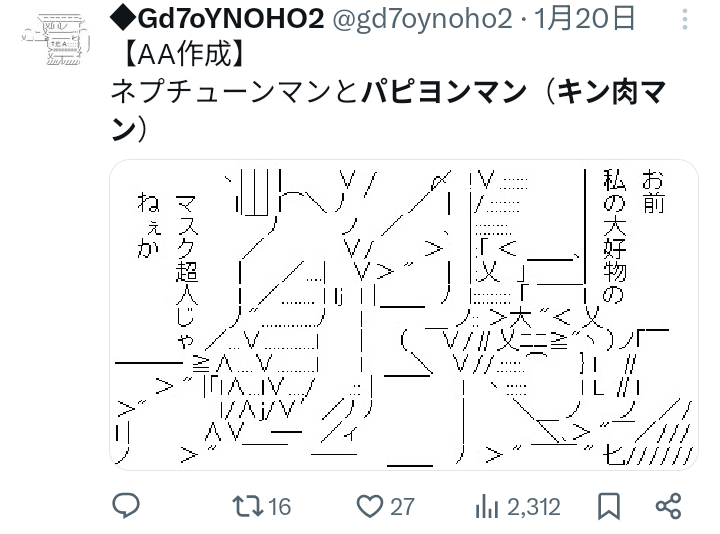Click the 【AA作成】 heading text
The height and width of the screenshot is (534, 720).
[x=182, y=55]
